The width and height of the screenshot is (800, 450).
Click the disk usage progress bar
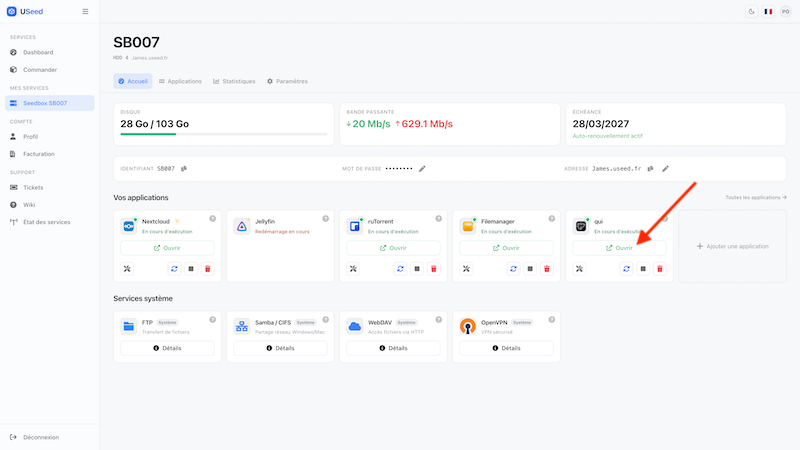tap(223, 134)
